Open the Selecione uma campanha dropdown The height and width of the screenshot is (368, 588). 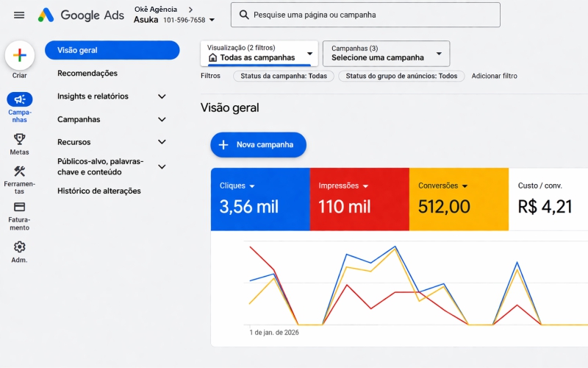pos(387,53)
